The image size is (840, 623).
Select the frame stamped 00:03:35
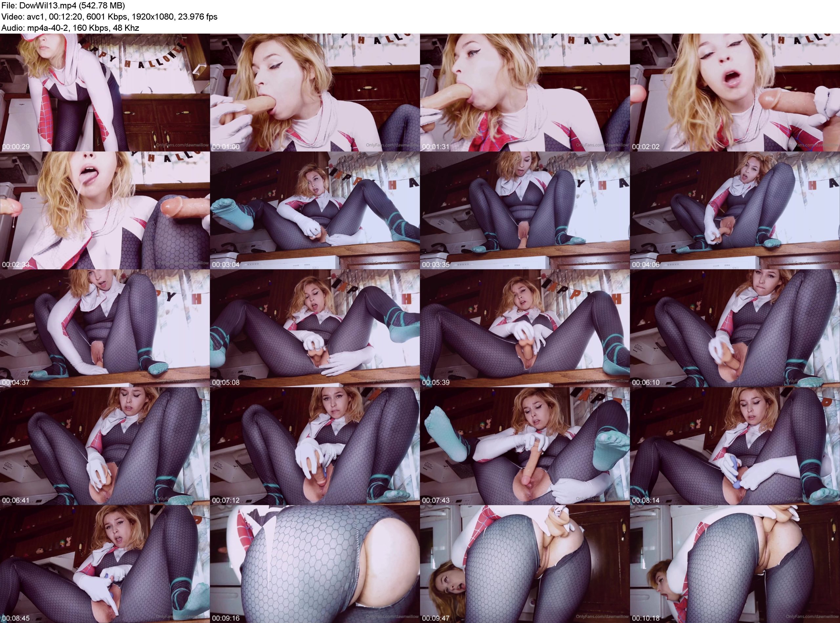coord(525,211)
